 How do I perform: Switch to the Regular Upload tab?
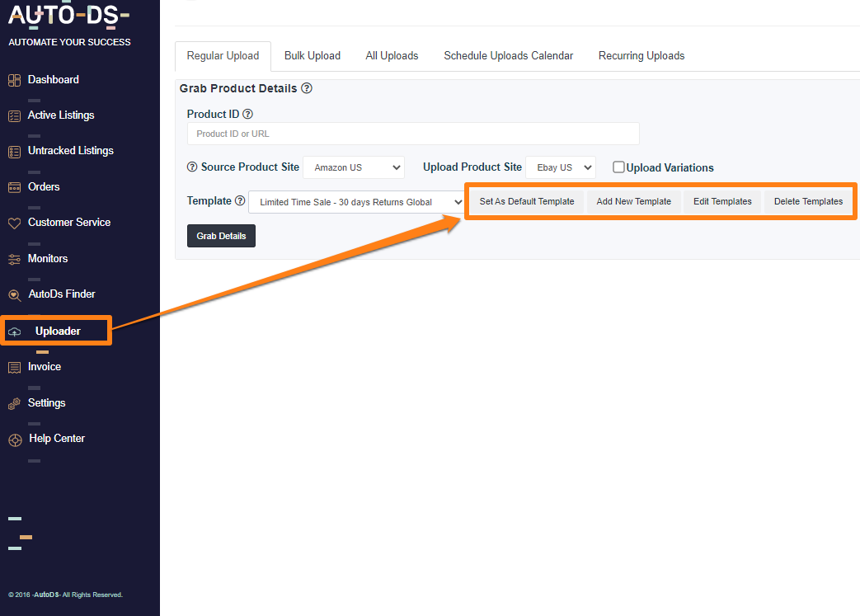click(223, 56)
